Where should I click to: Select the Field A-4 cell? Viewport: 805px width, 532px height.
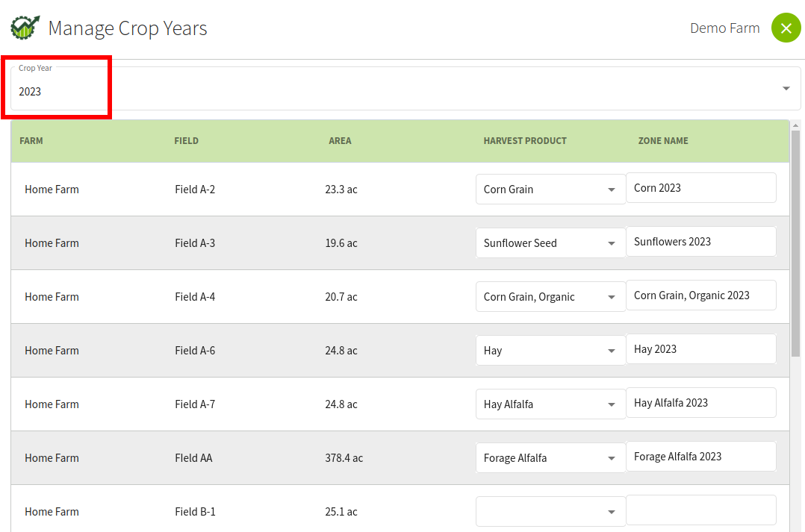click(x=195, y=296)
